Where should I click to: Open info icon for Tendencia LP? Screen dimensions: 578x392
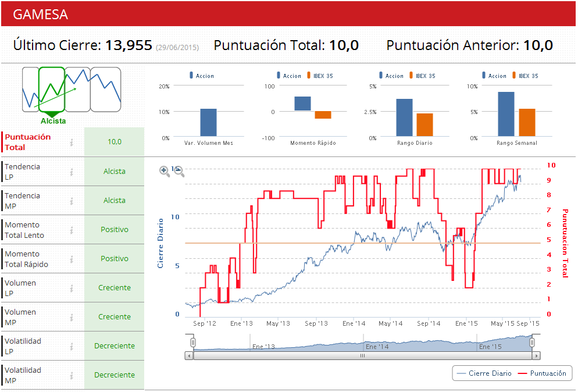click(x=72, y=172)
